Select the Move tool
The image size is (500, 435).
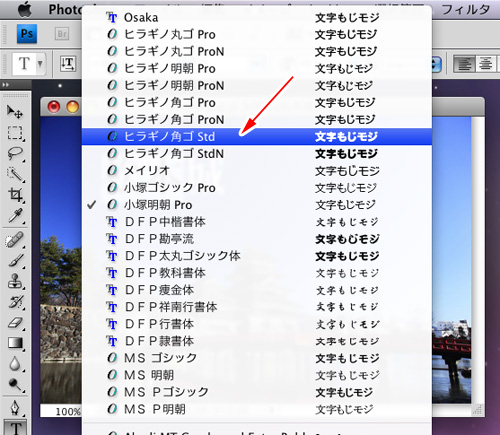[x=15, y=112]
